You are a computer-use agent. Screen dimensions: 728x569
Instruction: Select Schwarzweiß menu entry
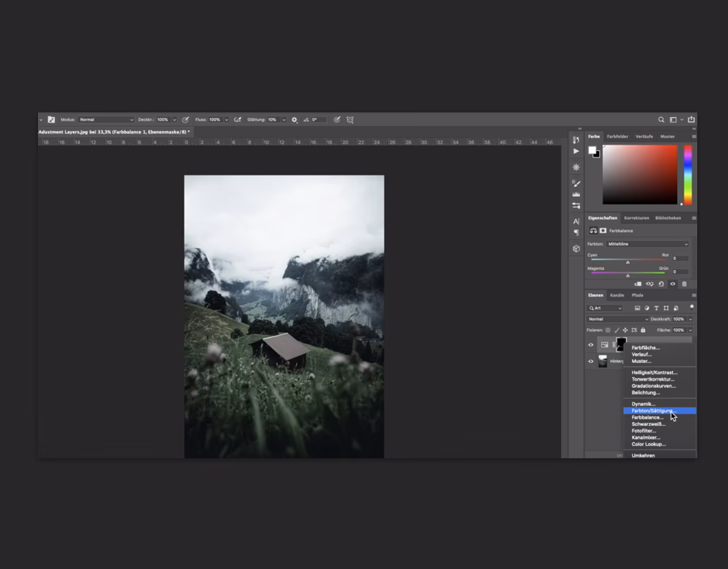pos(648,424)
